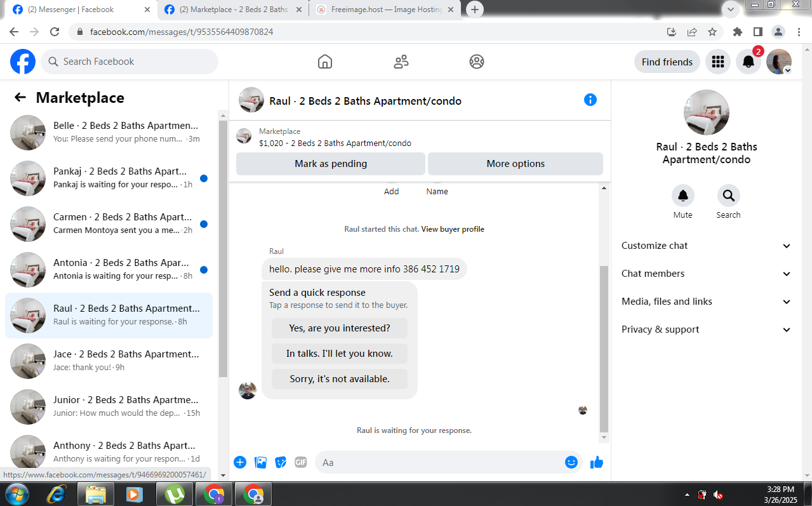Screen dimensions: 812x506
Task: Open Carmen's conversation in the list
Action: coord(109,224)
